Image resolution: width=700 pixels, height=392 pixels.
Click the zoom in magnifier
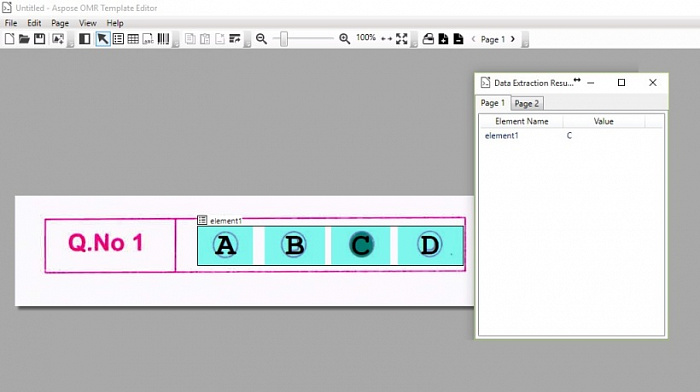pos(344,39)
